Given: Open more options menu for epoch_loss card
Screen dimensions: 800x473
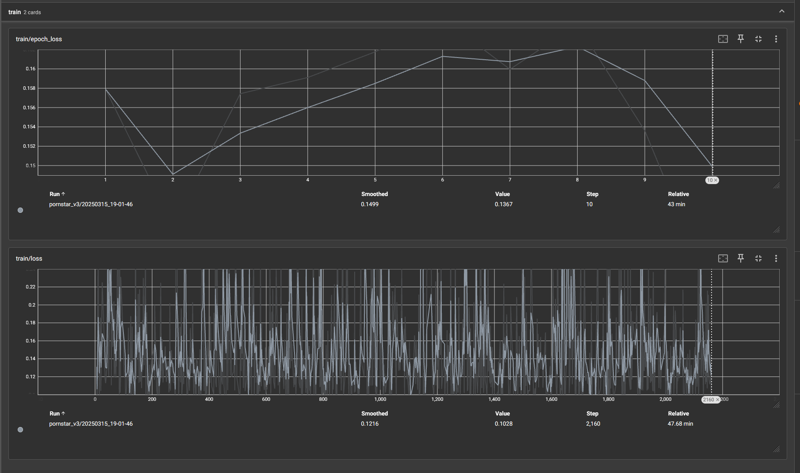Looking at the screenshot, I should coord(776,39).
